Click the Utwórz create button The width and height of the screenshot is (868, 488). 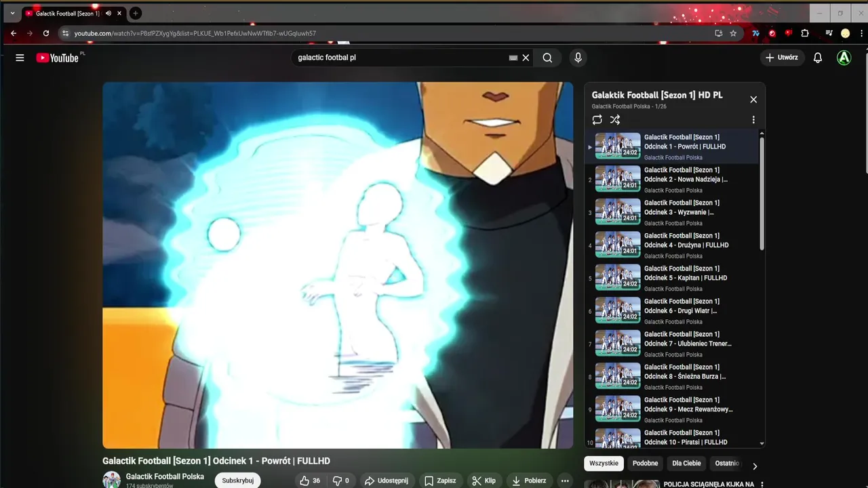pos(781,58)
